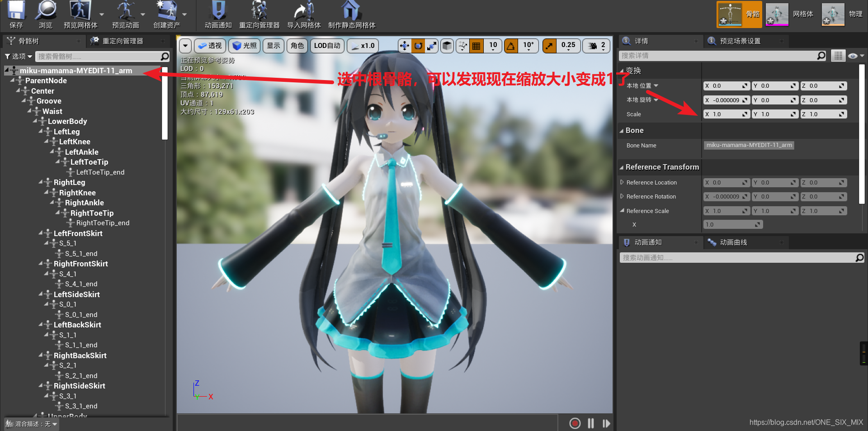Viewport: 868px width, 431px height.
Task: Click the 透视 perspective view button
Action: click(209, 45)
